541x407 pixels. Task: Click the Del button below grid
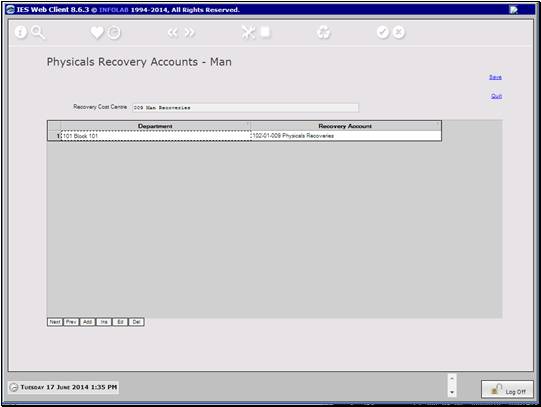136,322
